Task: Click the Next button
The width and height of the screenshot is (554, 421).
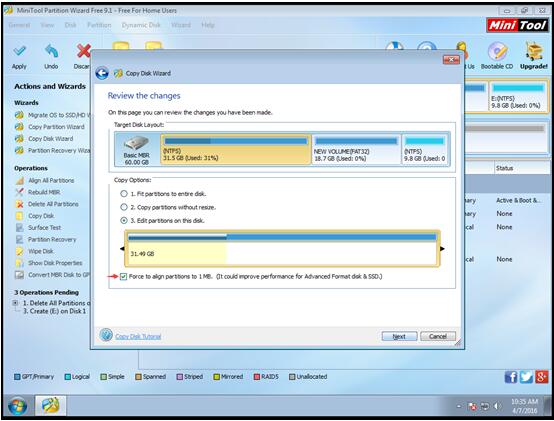Action: click(x=399, y=336)
